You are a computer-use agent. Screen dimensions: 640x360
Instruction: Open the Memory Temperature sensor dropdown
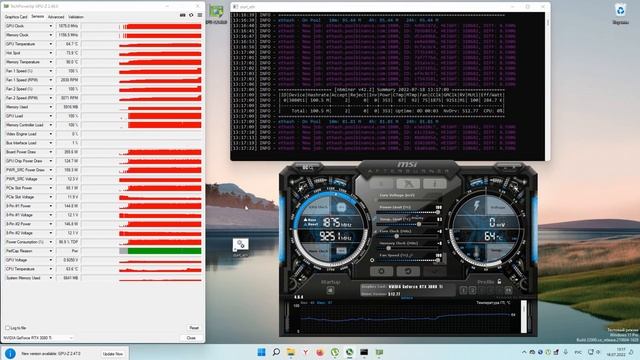pos(51,62)
